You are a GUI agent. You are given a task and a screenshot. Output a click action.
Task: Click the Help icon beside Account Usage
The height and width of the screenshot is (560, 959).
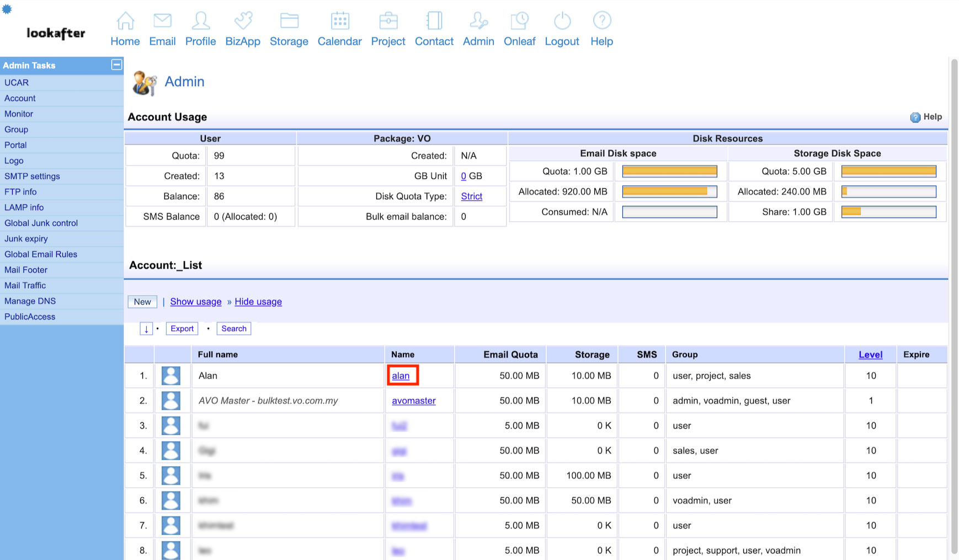(915, 117)
